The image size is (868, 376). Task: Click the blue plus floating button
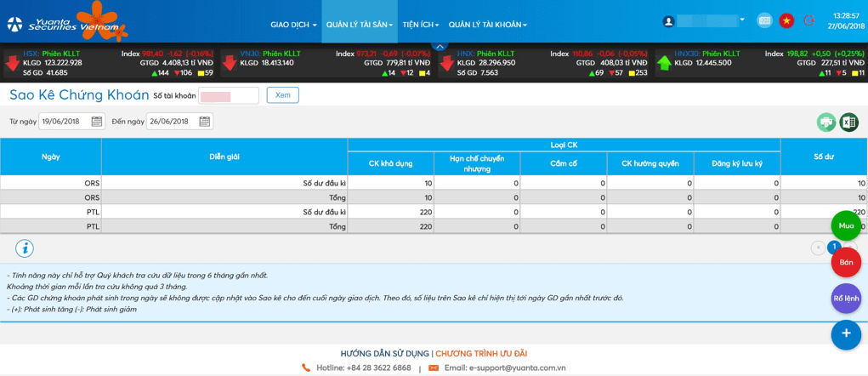coord(846,333)
